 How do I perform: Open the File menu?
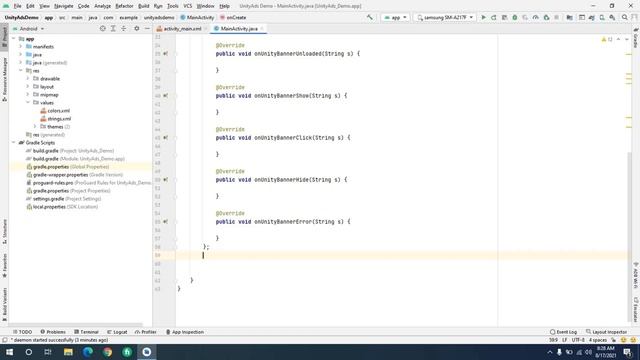17,6
